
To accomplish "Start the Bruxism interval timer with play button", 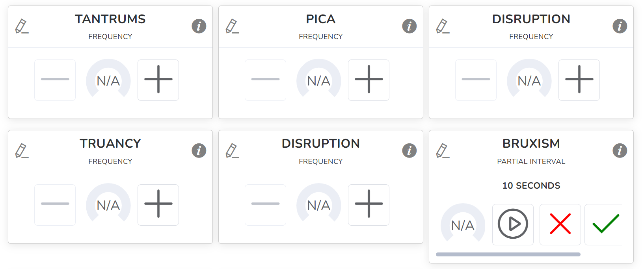I will coord(513,224).
